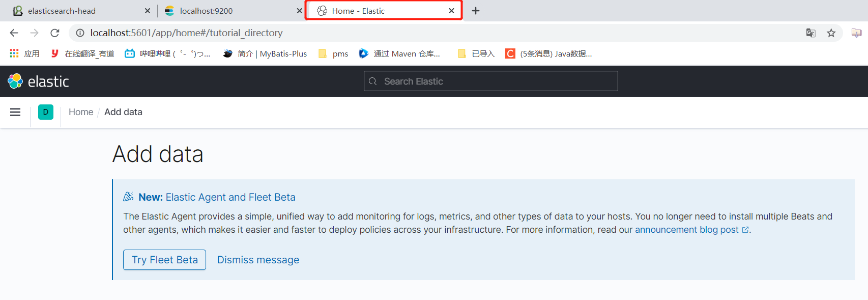Screen dimensions: 868x300
Task: Open the announcement blog post link
Action: 692,230
